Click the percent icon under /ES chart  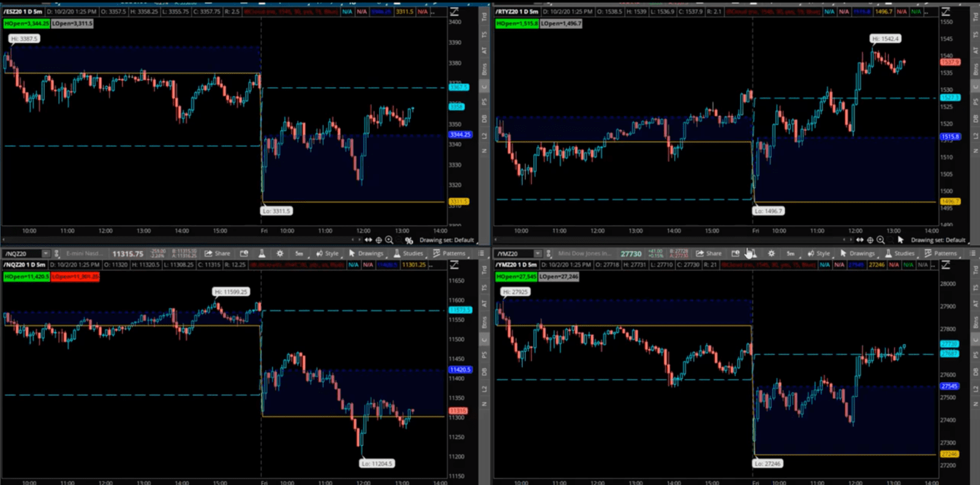(409, 241)
